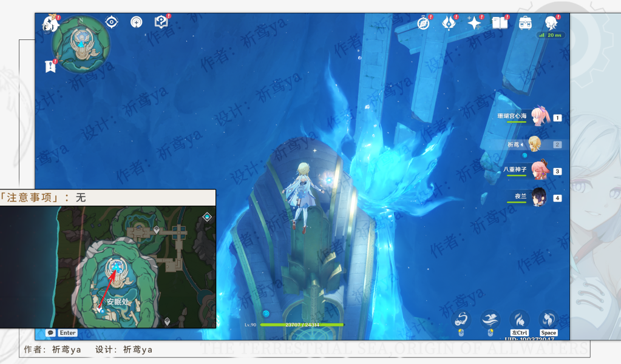This screenshot has height=364, width=621.
Task: Open the Paimon menu icon
Action: (51, 23)
